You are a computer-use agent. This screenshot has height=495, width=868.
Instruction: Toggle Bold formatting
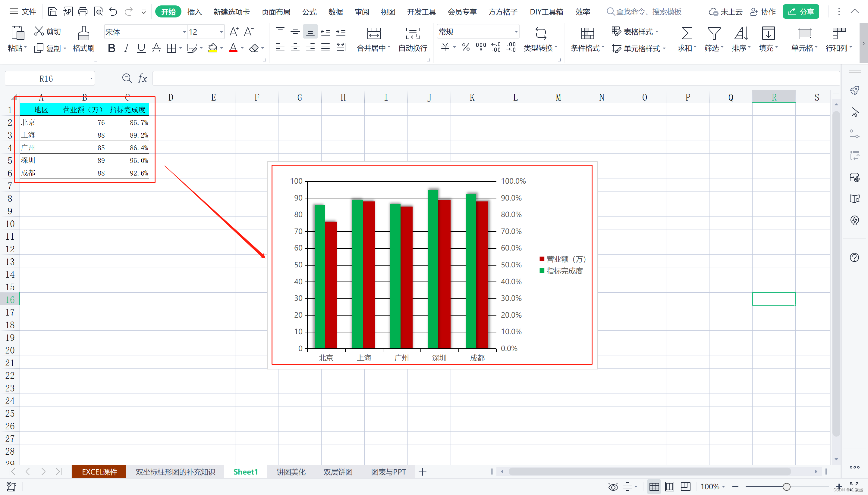point(111,48)
